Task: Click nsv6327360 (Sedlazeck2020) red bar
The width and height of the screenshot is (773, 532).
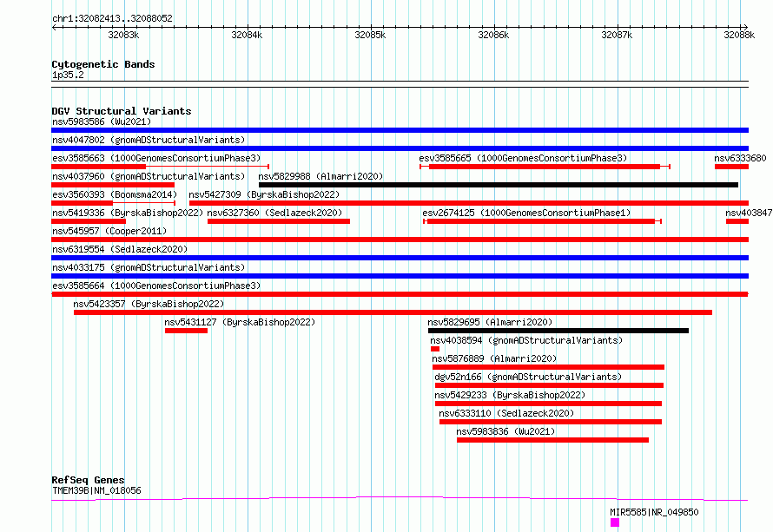Action: [279, 221]
